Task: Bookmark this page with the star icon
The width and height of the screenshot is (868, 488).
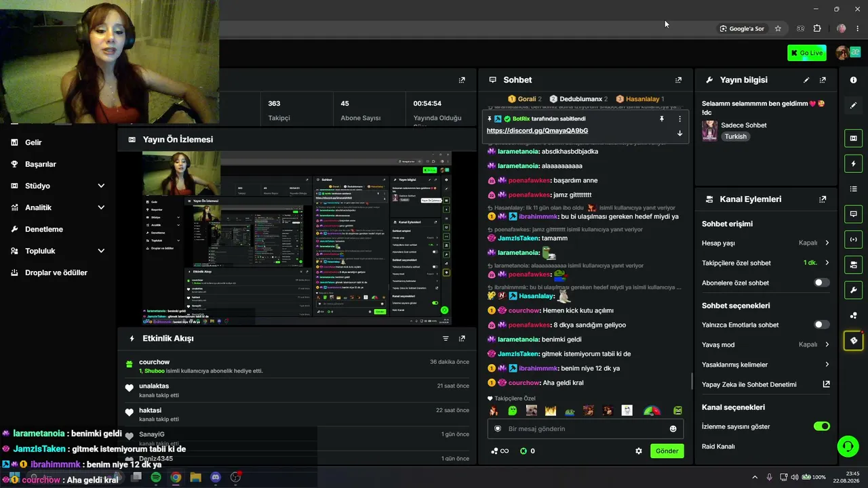Action: tap(778, 28)
